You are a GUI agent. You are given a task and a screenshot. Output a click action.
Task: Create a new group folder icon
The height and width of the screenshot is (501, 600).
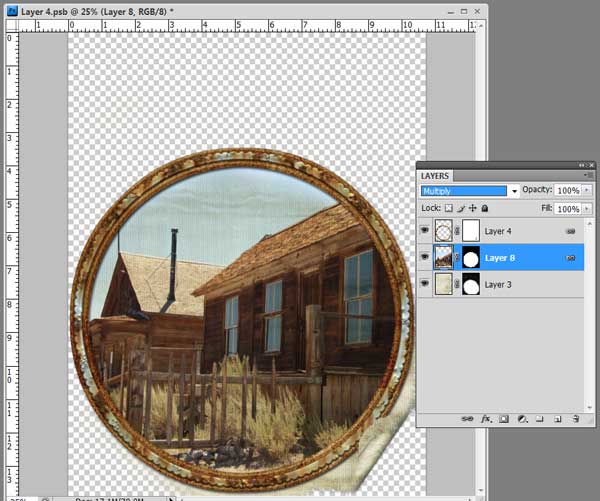pyautogui.click(x=540, y=419)
